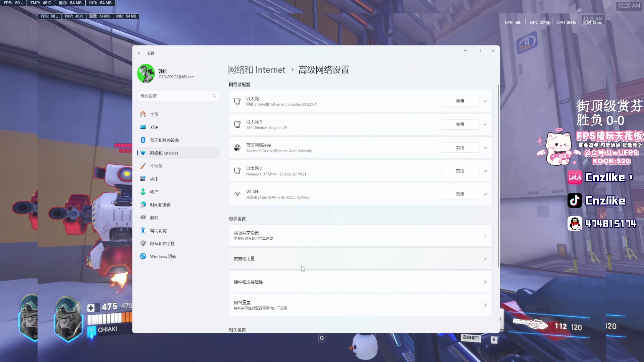Click the 查找设置 search field
644x362 pixels.
tap(178, 96)
